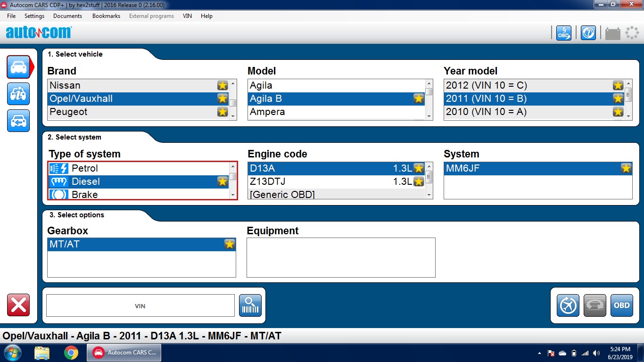Show hidden tray icons arrow

point(539,353)
